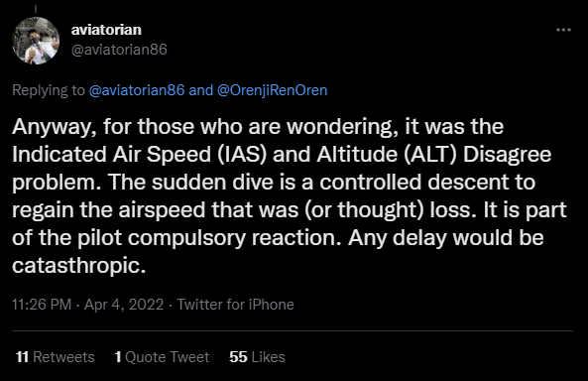Click the 'Indicated Air Speed (IAS)' phrase
The height and width of the screenshot is (381, 588).
tap(139, 154)
